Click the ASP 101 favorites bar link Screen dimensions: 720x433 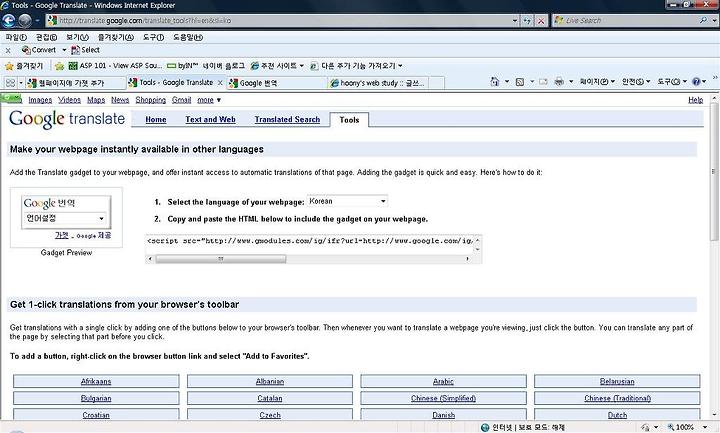(115, 66)
